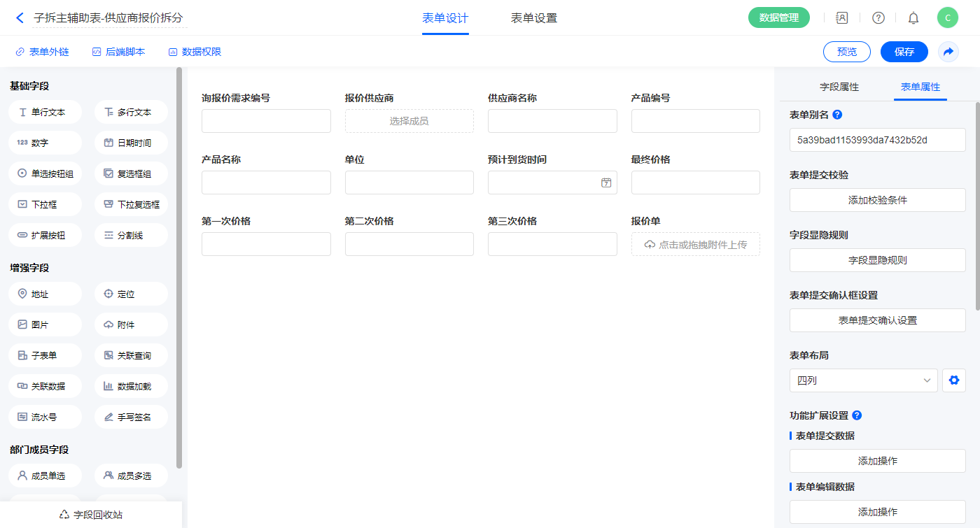Viewport: 980px width, 528px height.
Task: Click the contacts icon in top bar
Action: 842,18
